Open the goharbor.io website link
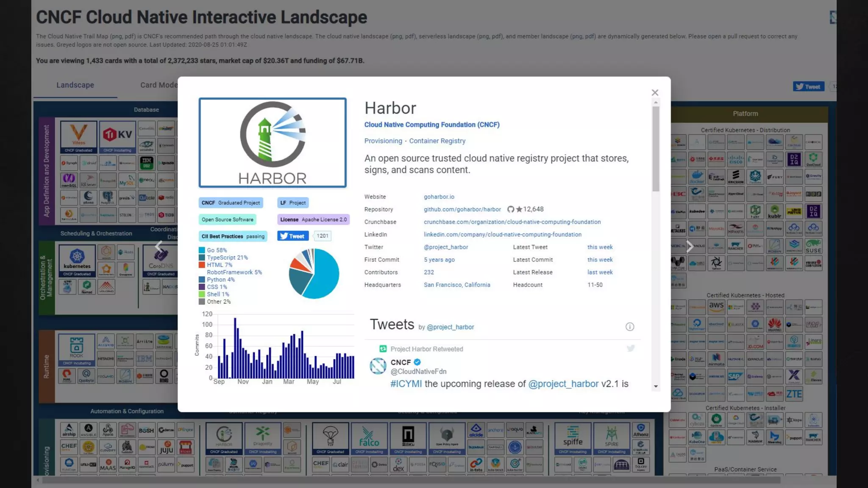 439,197
